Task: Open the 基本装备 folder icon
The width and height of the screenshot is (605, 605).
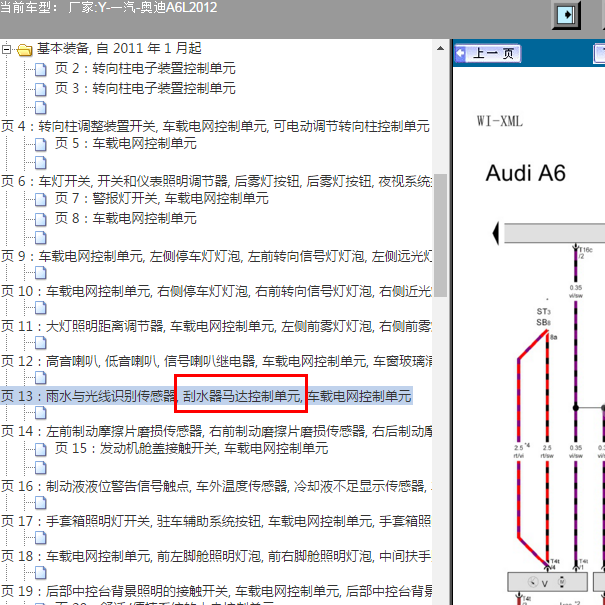Action: pyautogui.click(x=25, y=50)
